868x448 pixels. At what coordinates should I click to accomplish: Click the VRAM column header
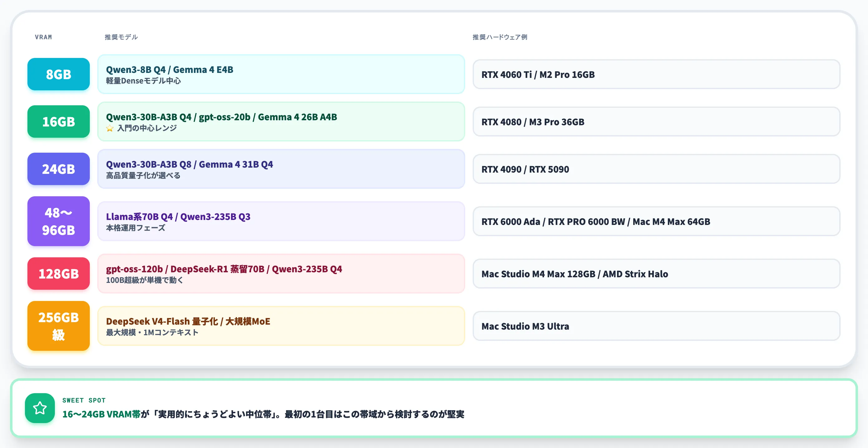coord(43,37)
